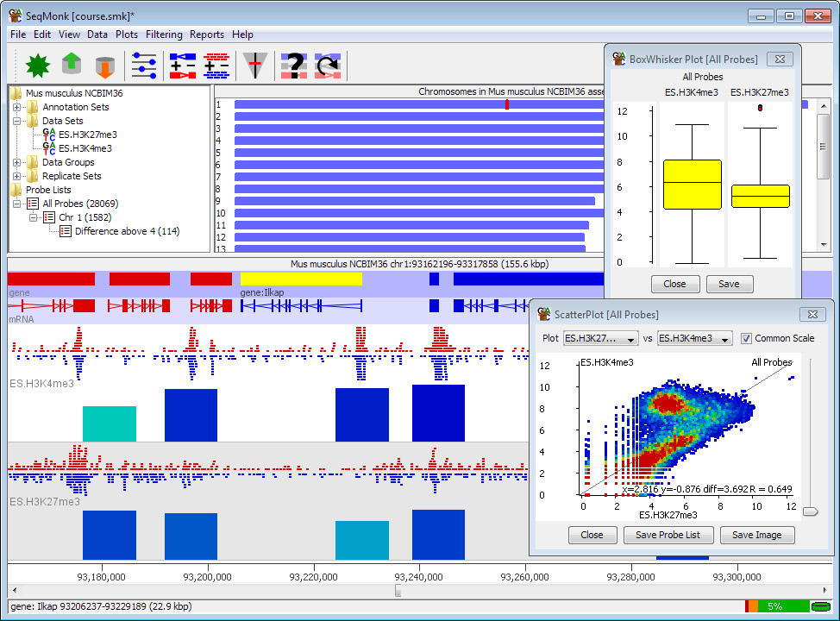The width and height of the screenshot is (840, 621).
Task: Click the Data Groups folder icon
Action: tap(33, 162)
